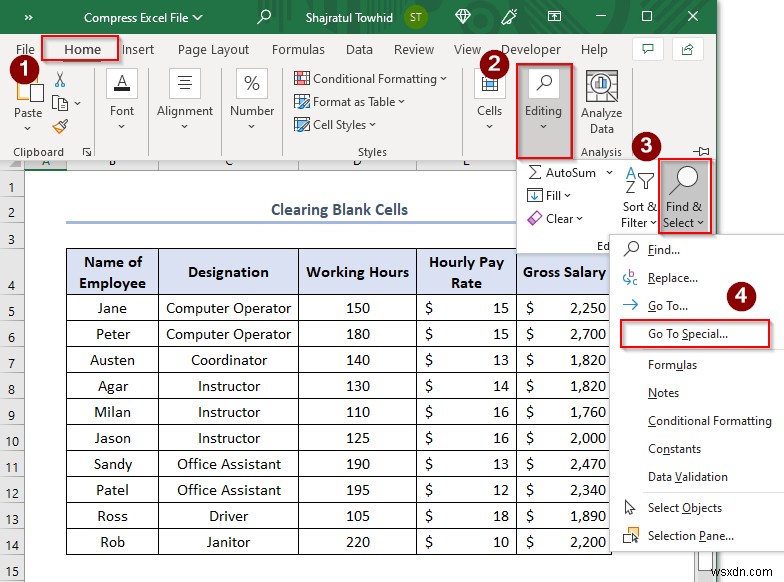Open the Analyze Data tool

coord(601,103)
